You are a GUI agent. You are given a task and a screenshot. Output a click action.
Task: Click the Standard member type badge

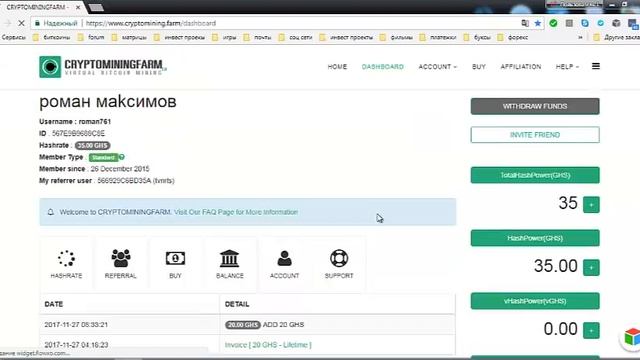pyautogui.click(x=103, y=157)
